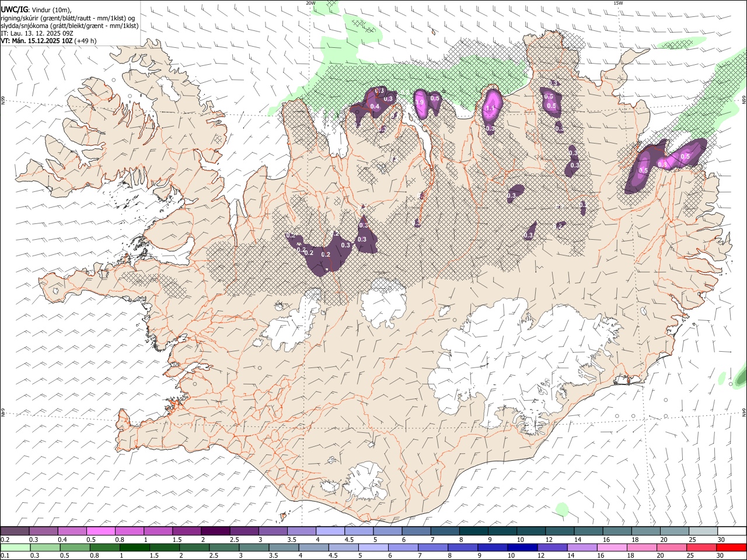Click the '20' label in the snow legend

[664, 540]
